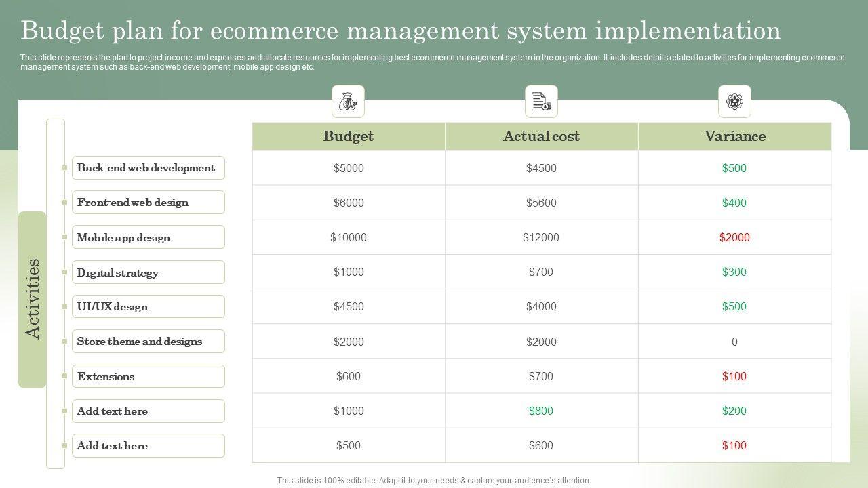Select the green $200 variance cell
This screenshot has width=868, height=488.
point(734,411)
